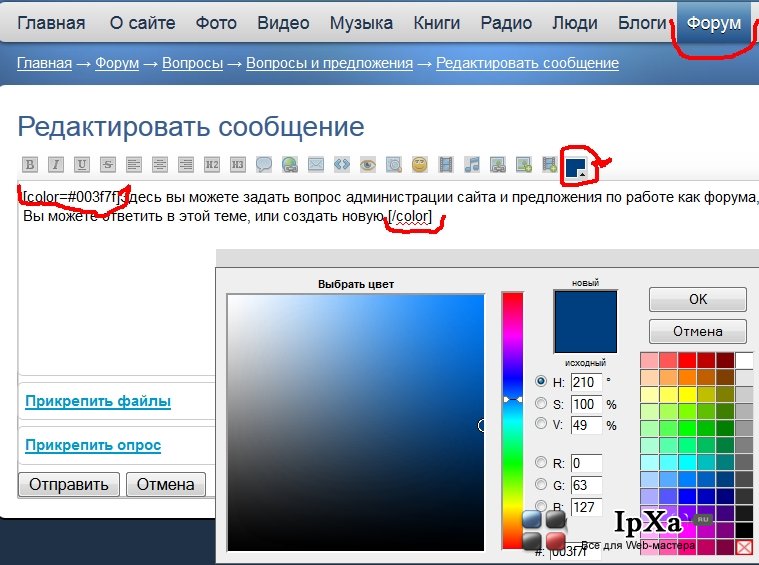Select the H hue radio button
Screen dimensions: 759x565
(541, 381)
